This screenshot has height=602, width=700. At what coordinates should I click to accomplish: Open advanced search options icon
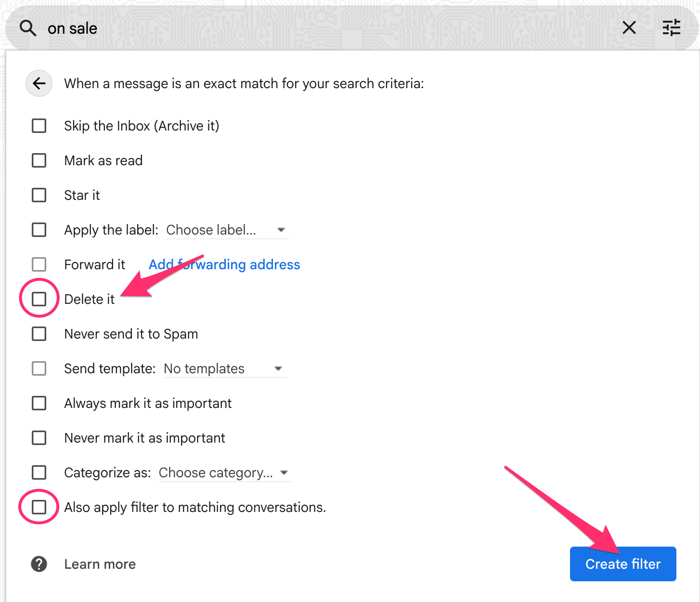coord(671,28)
